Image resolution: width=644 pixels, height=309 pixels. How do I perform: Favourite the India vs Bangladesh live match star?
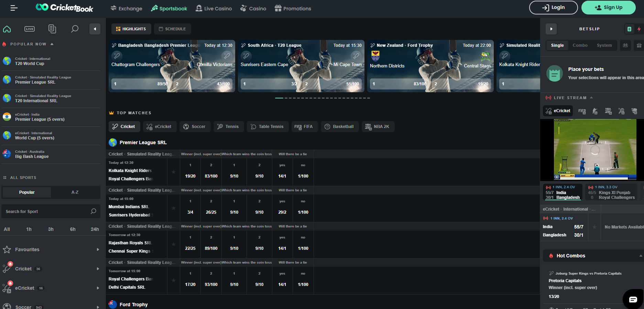point(594,227)
